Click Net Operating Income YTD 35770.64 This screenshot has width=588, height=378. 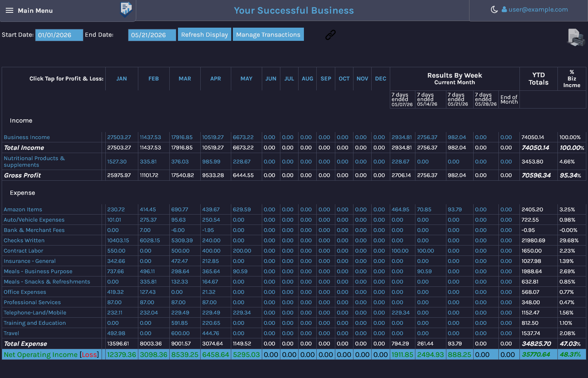(x=536, y=354)
